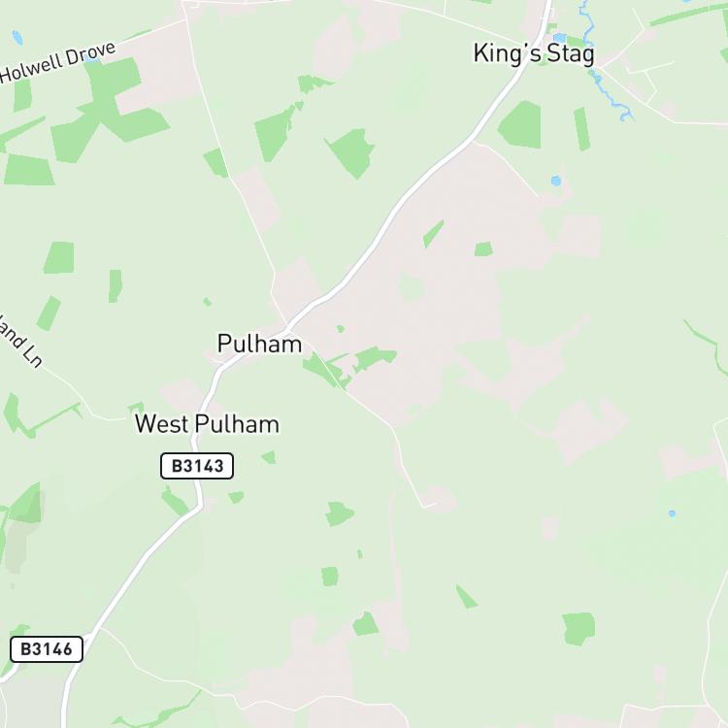728x728 pixels.
Task: Click the square woodland west of Pulham
Action: click(59, 257)
